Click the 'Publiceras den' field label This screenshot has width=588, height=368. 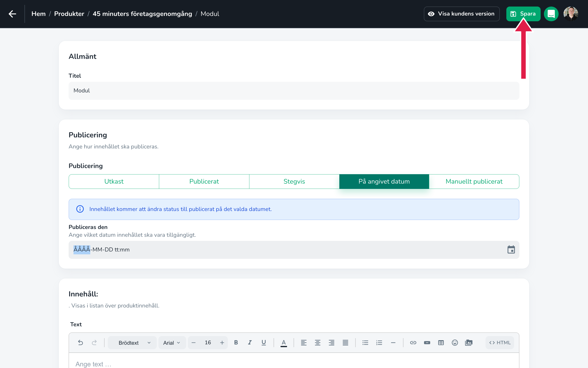[x=88, y=227]
